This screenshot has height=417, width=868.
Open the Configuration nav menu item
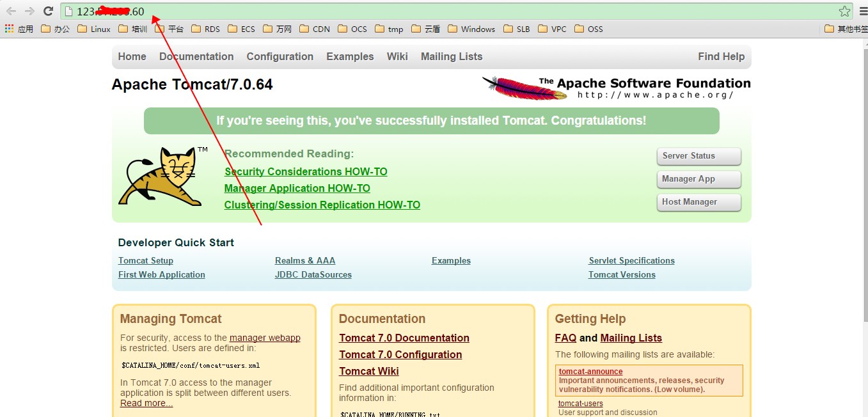click(280, 56)
